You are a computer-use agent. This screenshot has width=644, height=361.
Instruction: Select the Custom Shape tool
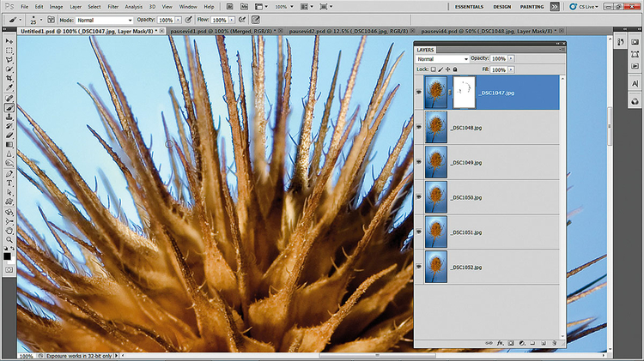[9, 202]
